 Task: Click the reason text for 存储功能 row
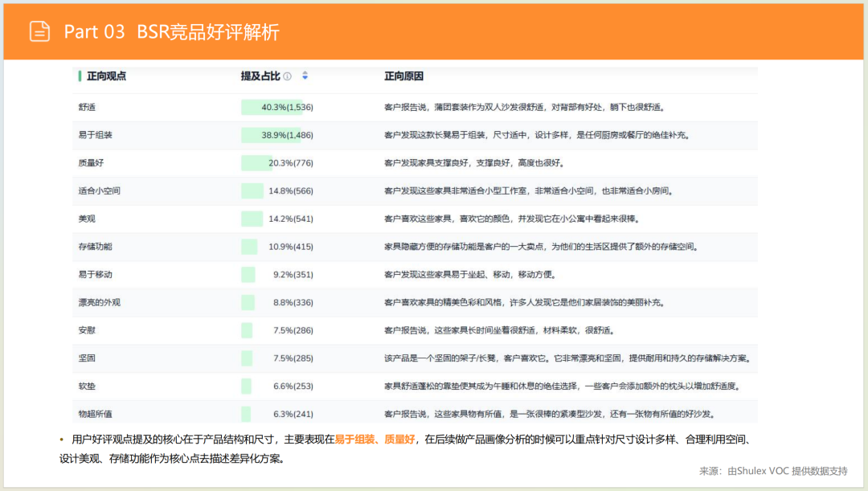click(542, 247)
